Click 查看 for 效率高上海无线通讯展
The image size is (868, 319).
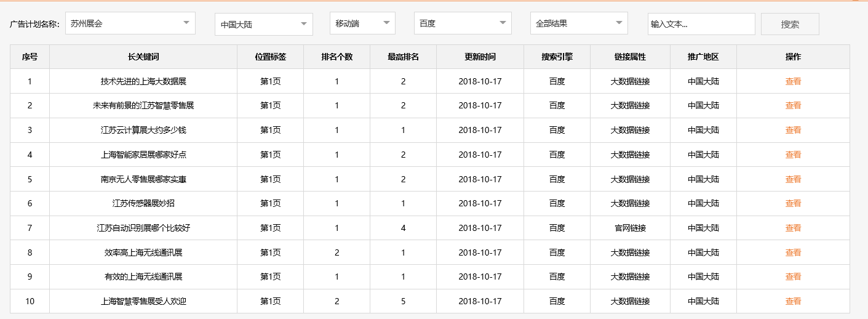[794, 252]
